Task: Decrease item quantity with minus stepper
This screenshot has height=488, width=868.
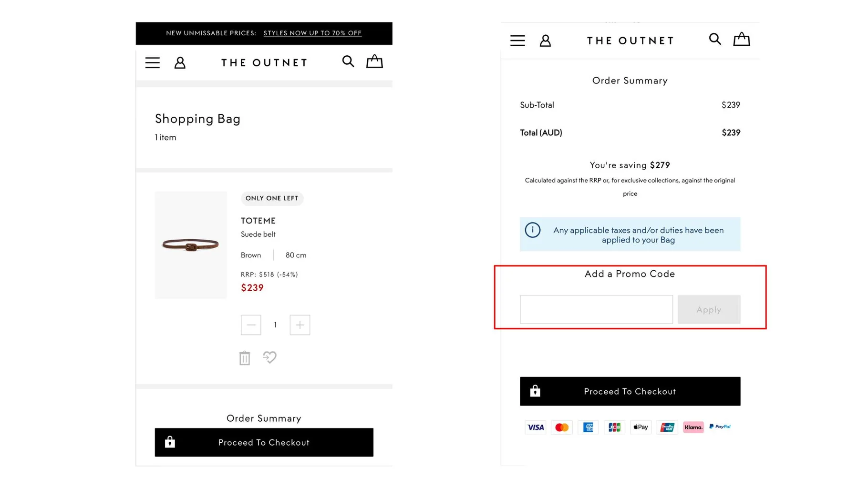Action: tap(251, 325)
